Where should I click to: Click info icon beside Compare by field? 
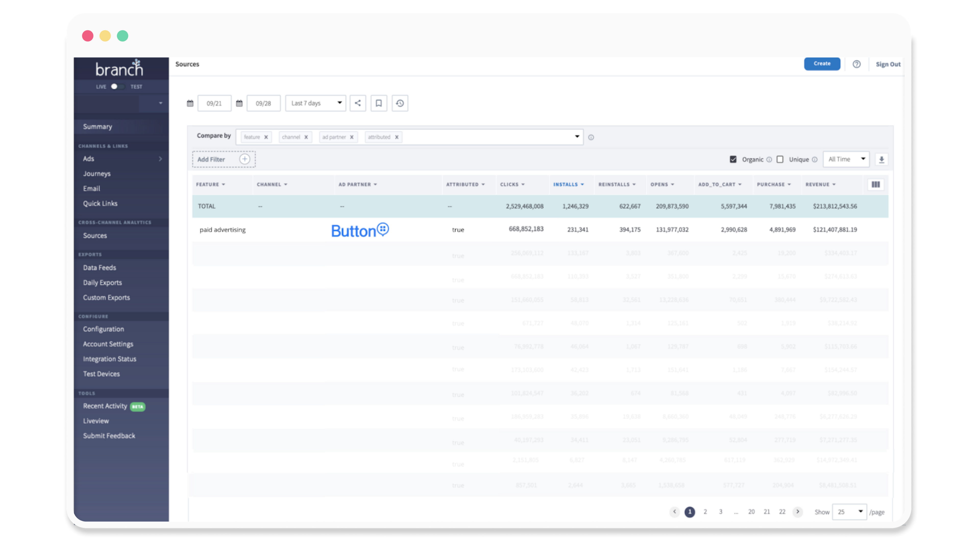coord(591,137)
